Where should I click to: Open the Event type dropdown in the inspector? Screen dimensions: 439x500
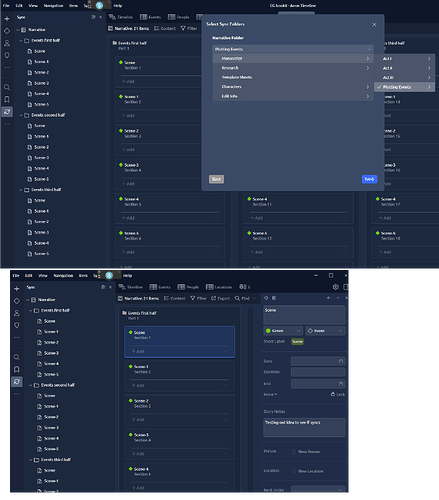pos(325,331)
